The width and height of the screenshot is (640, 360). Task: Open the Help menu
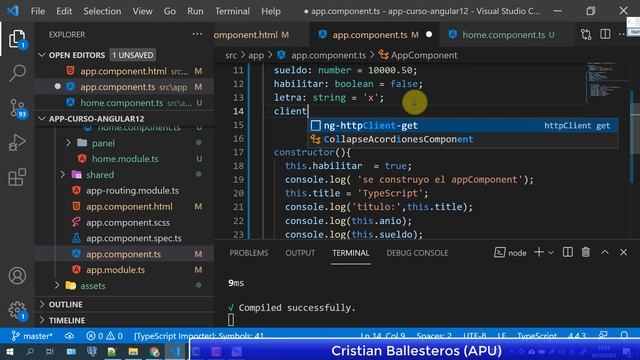(x=271, y=11)
